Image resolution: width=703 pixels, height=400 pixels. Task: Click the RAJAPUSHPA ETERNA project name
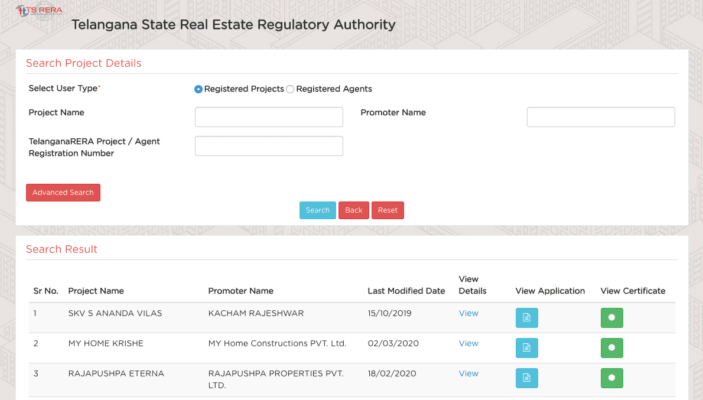point(116,374)
